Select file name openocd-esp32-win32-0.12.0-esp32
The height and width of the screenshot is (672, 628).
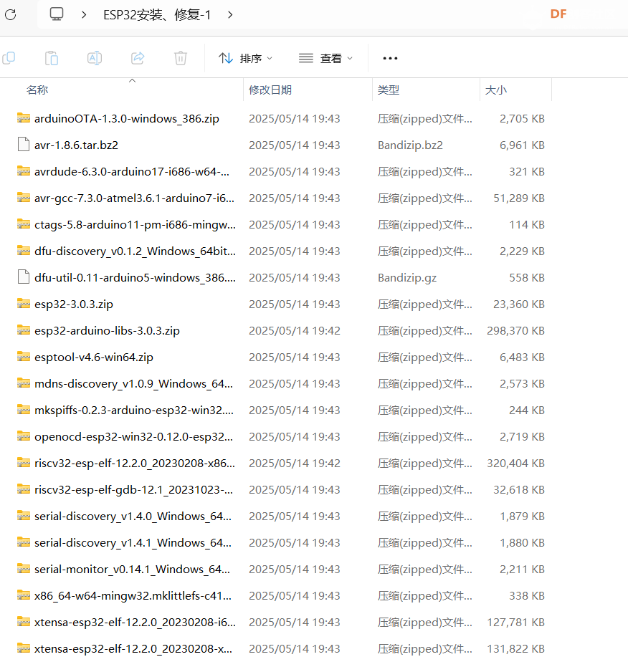point(133,437)
